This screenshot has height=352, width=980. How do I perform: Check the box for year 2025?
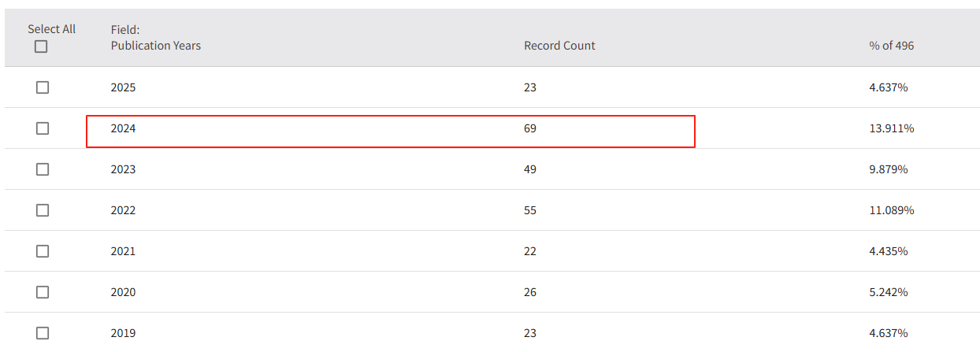(43, 87)
